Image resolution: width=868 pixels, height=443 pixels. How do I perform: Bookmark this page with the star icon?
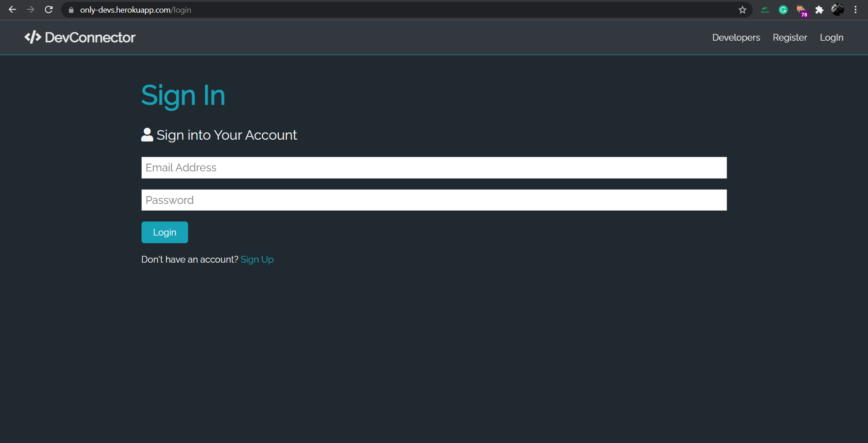point(742,9)
